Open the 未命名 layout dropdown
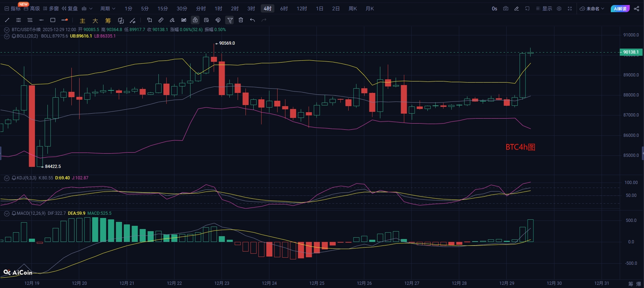644x288 pixels. (x=592, y=9)
